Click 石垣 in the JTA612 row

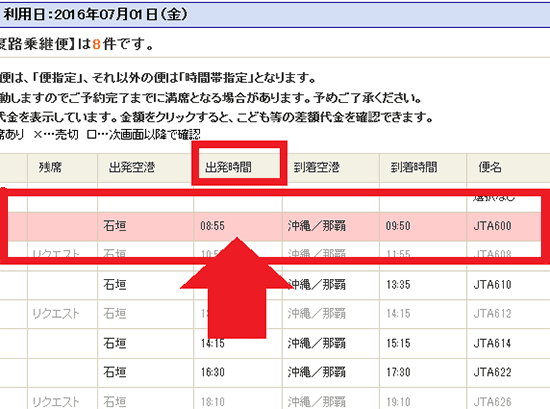(x=115, y=313)
